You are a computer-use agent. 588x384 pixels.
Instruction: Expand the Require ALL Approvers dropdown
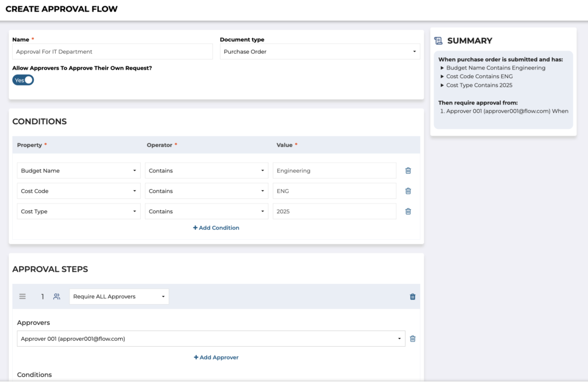[119, 297]
